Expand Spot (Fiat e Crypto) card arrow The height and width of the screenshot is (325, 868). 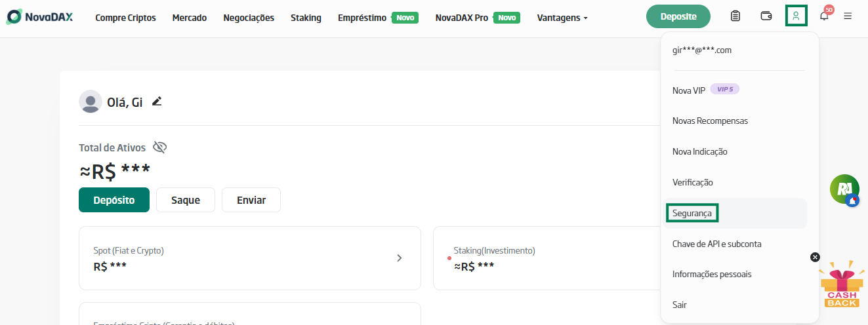tap(399, 258)
